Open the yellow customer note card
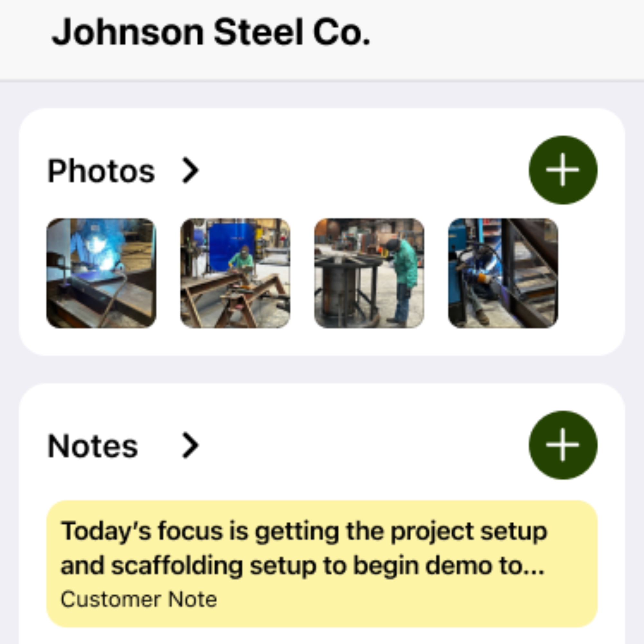 pos(322,563)
